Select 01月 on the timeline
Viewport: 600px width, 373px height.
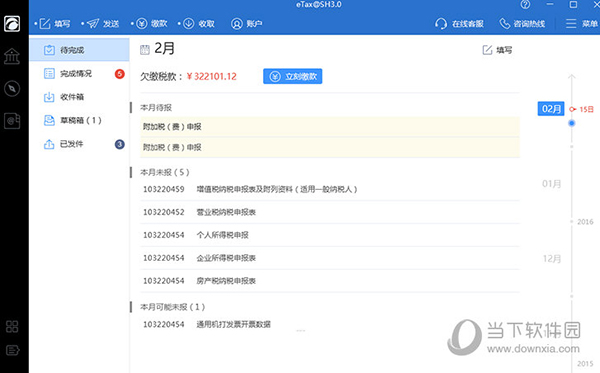tap(551, 184)
